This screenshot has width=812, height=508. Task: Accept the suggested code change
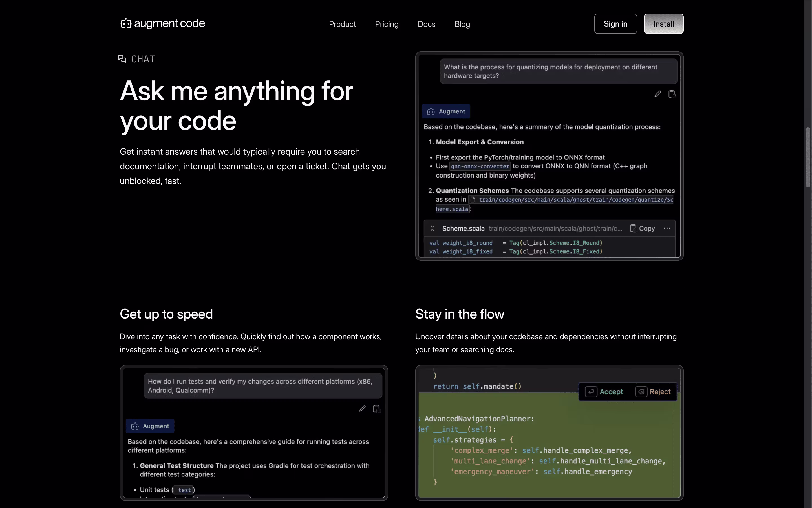[604, 392]
